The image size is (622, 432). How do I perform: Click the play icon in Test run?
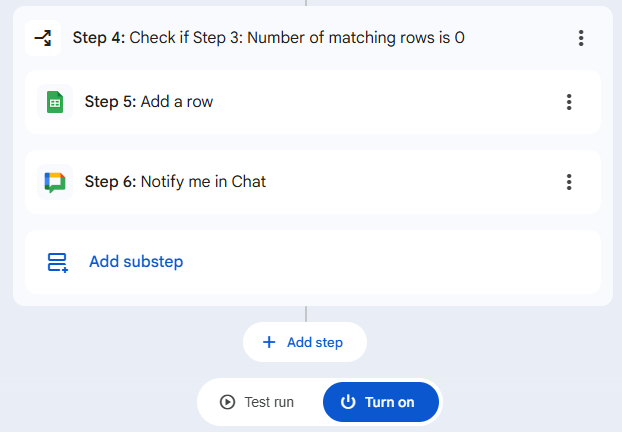pyautogui.click(x=227, y=402)
